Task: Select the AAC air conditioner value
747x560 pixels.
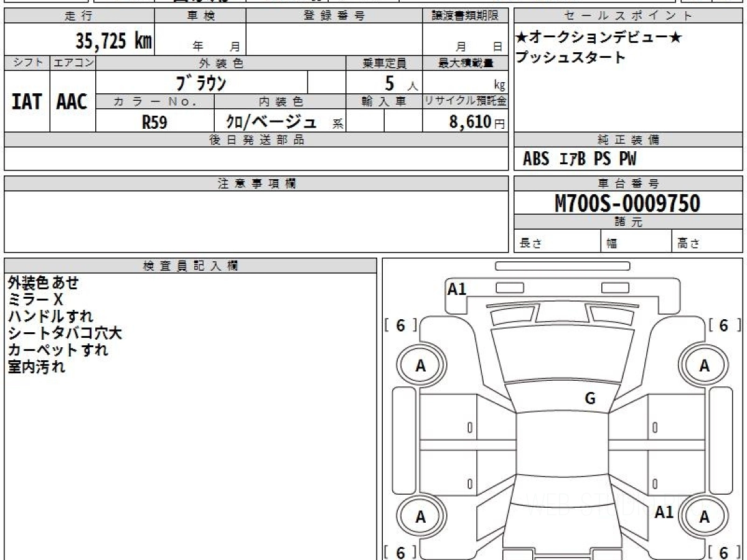Action: (x=72, y=102)
